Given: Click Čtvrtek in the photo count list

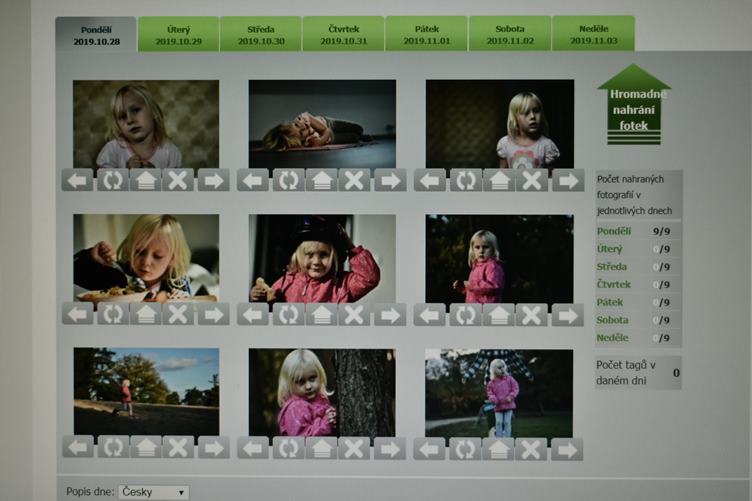Looking at the screenshot, I should click(614, 284).
